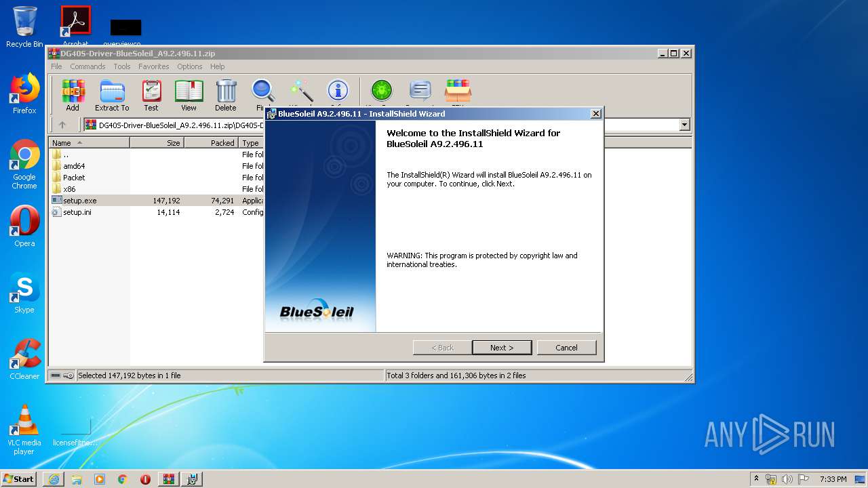
Task: Click the network tray icon
Action: (x=771, y=479)
